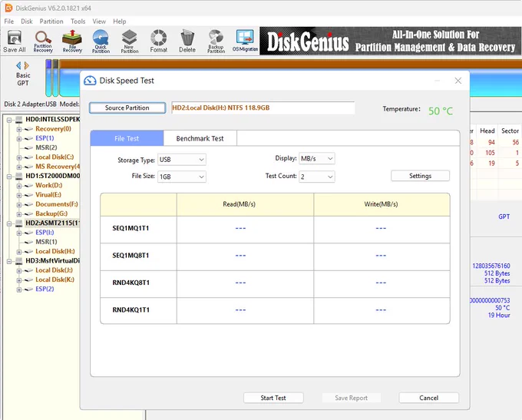
Task: Click the 50 °C temperature reading in dialog
Action: (441, 111)
